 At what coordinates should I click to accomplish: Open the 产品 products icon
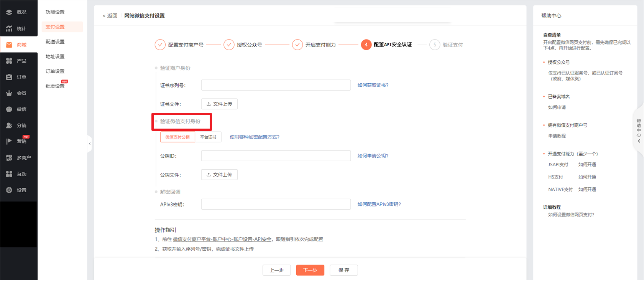point(9,61)
